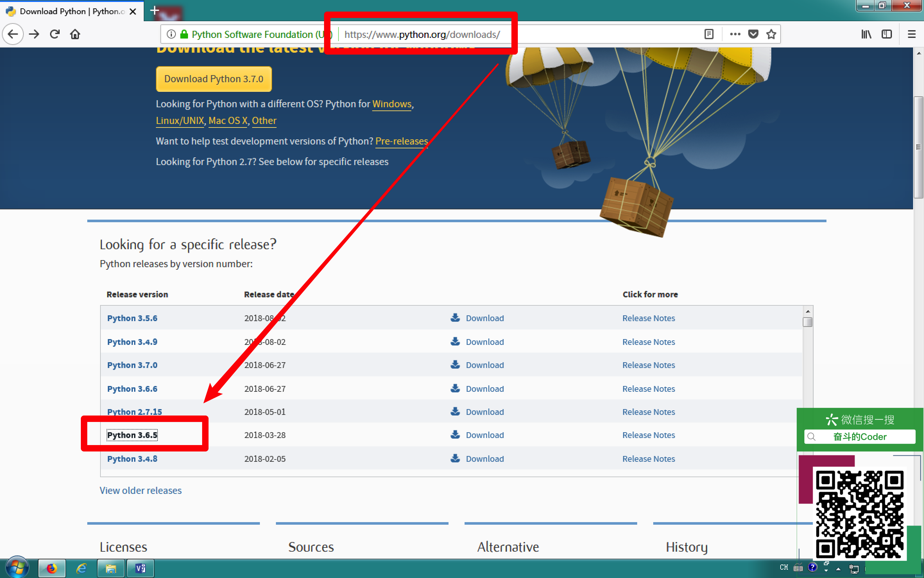Click the CH input language indicator
924x578 pixels.
784,567
